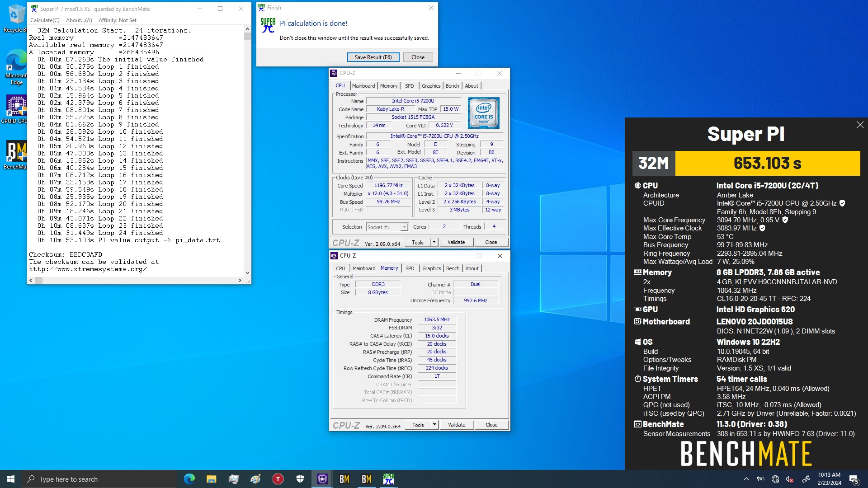Select Mainboard tab in upper CPU-Z window

[x=363, y=86]
